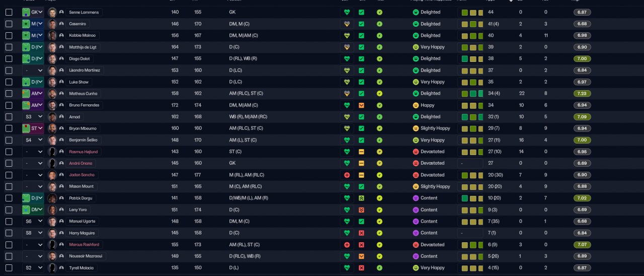Screen dimensions: 644x276
Task: Click the Rasmus Højlund name button
Action: coord(83,152)
